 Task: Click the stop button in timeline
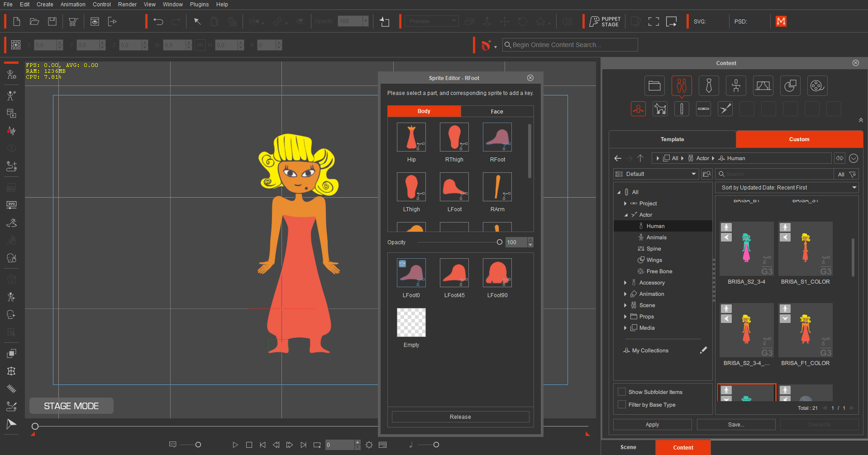pyautogui.click(x=249, y=445)
